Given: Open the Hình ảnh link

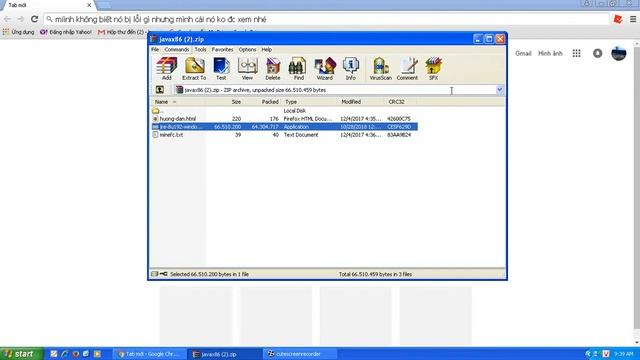Looking at the screenshot, I should click(x=550, y=53).
